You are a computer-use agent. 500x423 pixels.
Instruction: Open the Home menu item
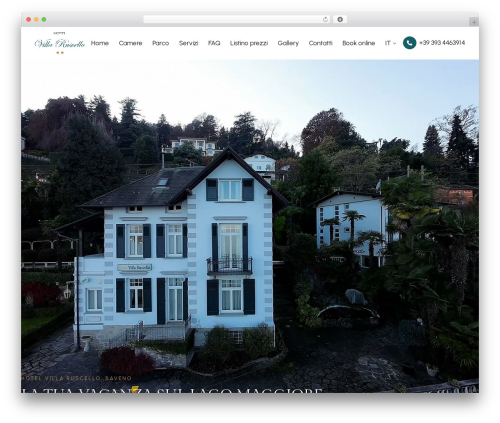coord(100,43)
